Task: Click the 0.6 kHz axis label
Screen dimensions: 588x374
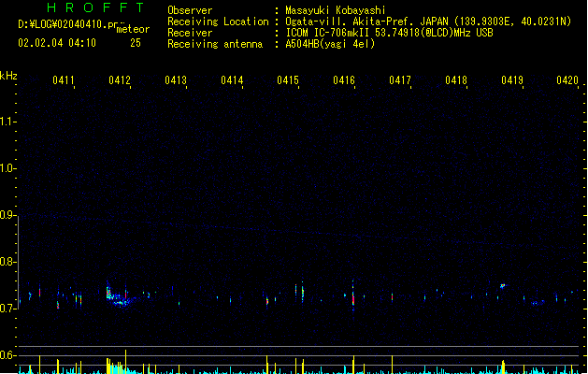Action: click(7, 355)
